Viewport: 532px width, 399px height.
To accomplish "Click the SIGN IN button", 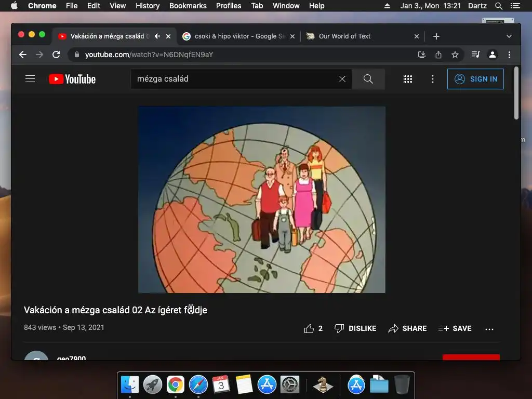I will pyautogui.click(x=476, y=79).
